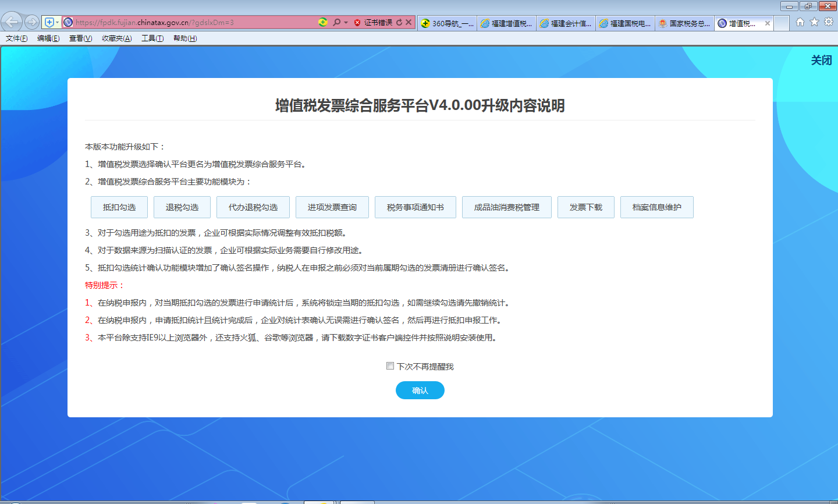
Task: Click the 成品油消费税管理 module button
Action: [x=507, y=207]
